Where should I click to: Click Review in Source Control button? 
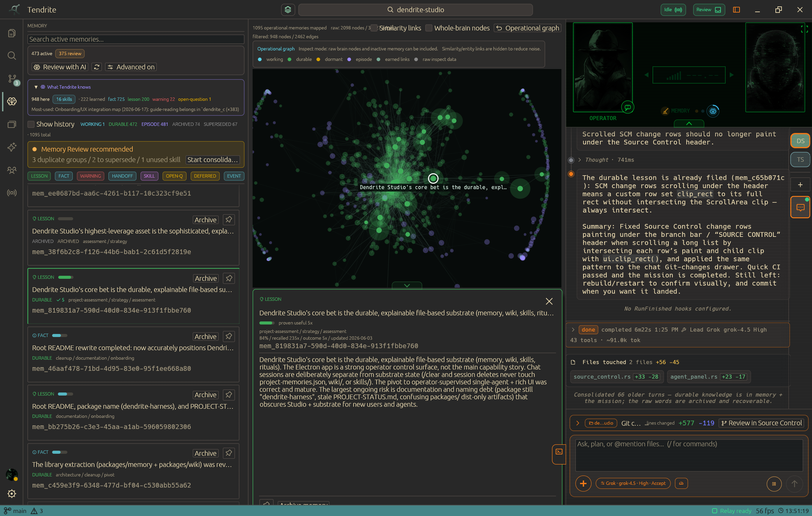coord(761,423)
